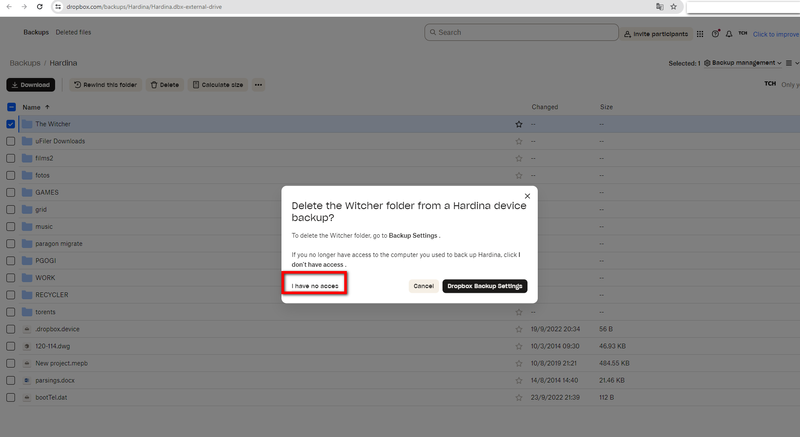
Task: Select the 120-114.dwg file name
Action: (x=53, y=346)
